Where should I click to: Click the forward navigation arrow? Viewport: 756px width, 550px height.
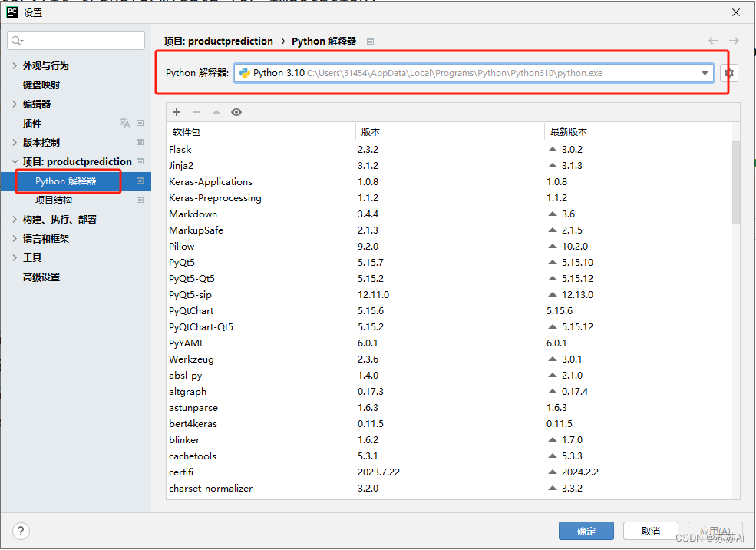(735, 41)
